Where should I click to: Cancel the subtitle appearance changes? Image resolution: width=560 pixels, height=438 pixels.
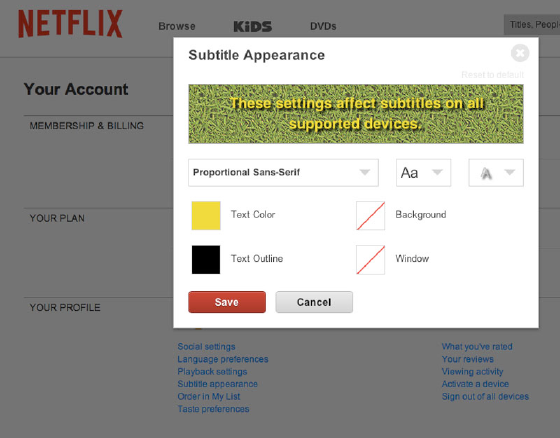(x=314, y=302)
